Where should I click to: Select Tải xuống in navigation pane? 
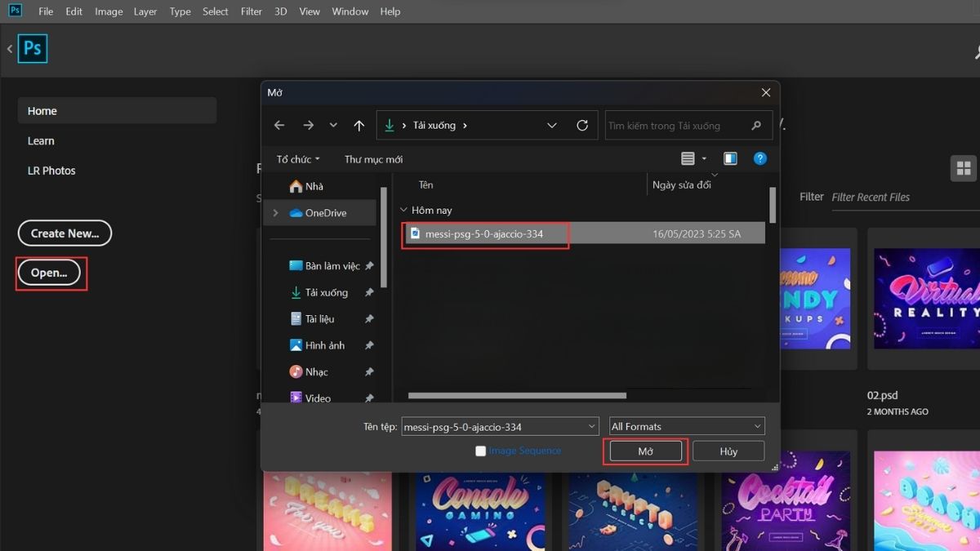pos(326,292)
